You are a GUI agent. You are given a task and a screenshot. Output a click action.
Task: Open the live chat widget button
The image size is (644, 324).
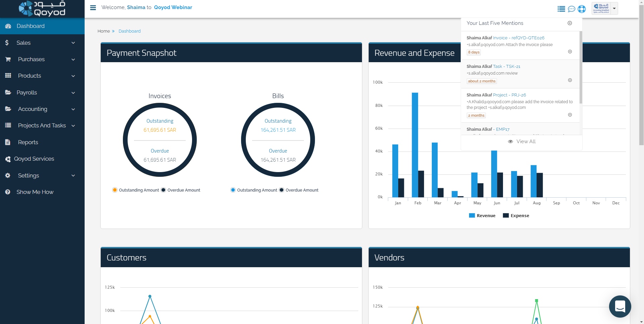point(619,306)
